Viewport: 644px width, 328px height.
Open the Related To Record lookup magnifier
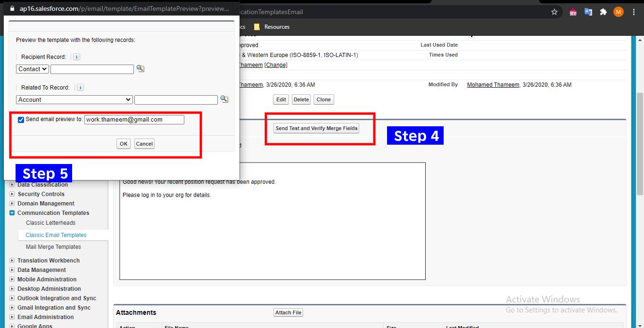pyautogui.click(x=224, y=99)
